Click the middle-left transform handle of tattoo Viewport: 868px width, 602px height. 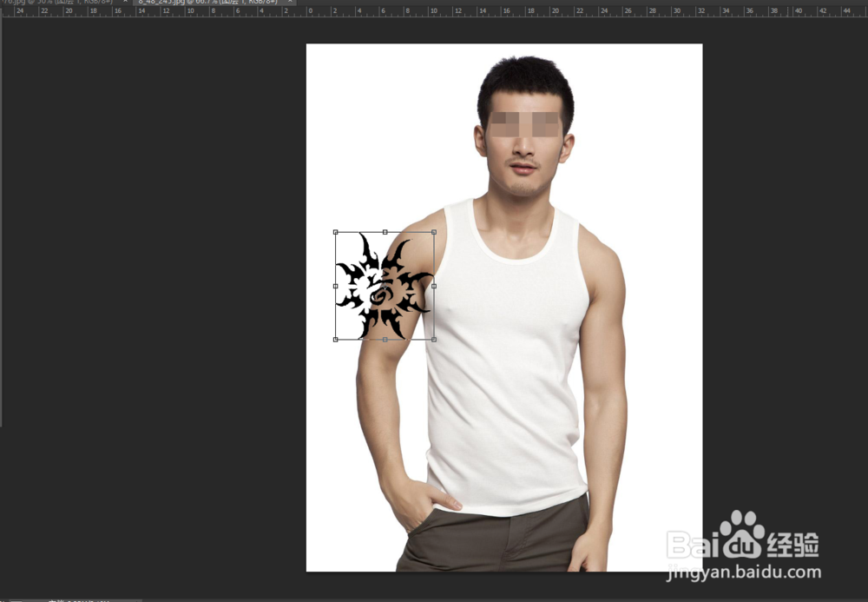pyautogui.click(x=335, y=286)
